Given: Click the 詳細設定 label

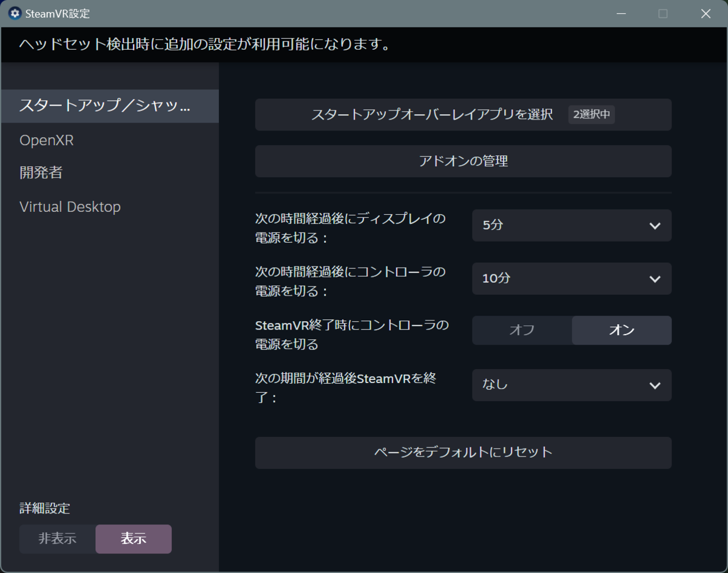Looking at the screenshot, I should tap(45, 508).
